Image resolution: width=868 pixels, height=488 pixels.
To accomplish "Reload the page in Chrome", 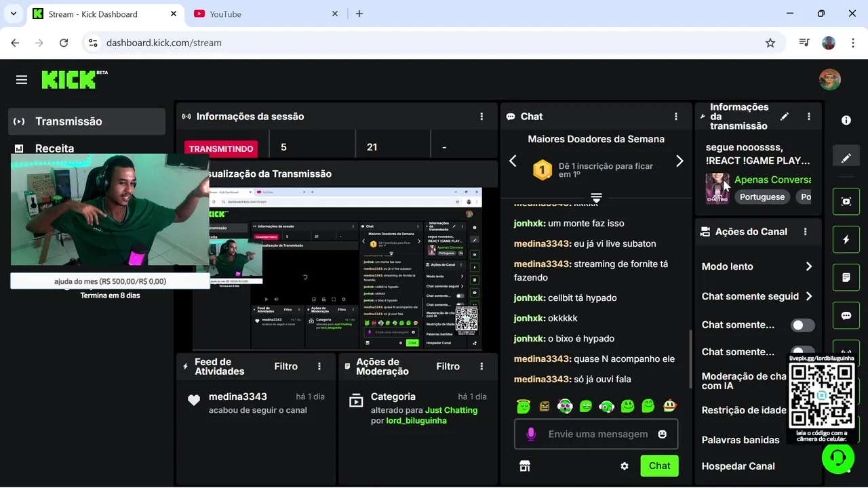I will 64,43.
